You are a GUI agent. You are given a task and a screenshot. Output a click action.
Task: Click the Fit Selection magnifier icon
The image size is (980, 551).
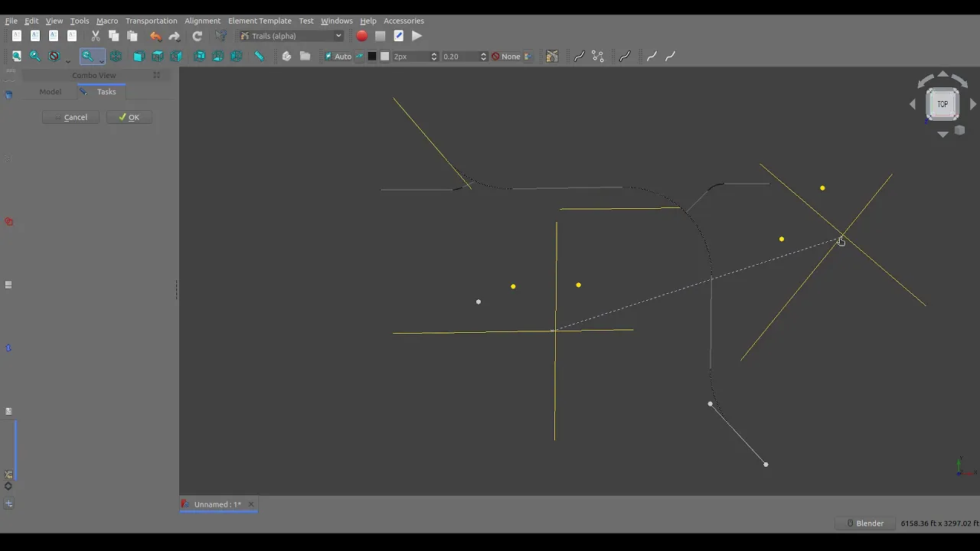click(x=35, y=57)
